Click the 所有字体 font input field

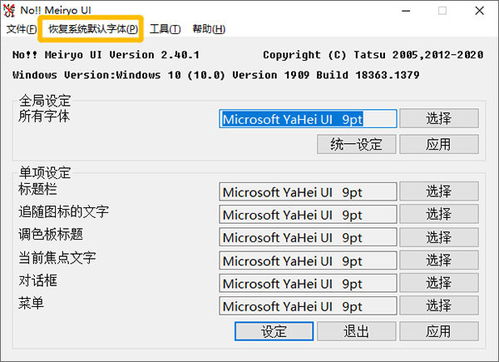point(308,119)
